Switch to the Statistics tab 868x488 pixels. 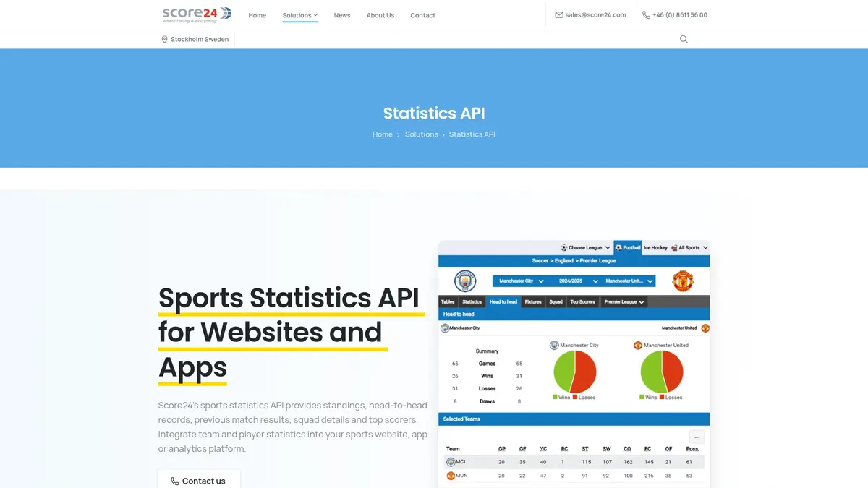(472, 301)
